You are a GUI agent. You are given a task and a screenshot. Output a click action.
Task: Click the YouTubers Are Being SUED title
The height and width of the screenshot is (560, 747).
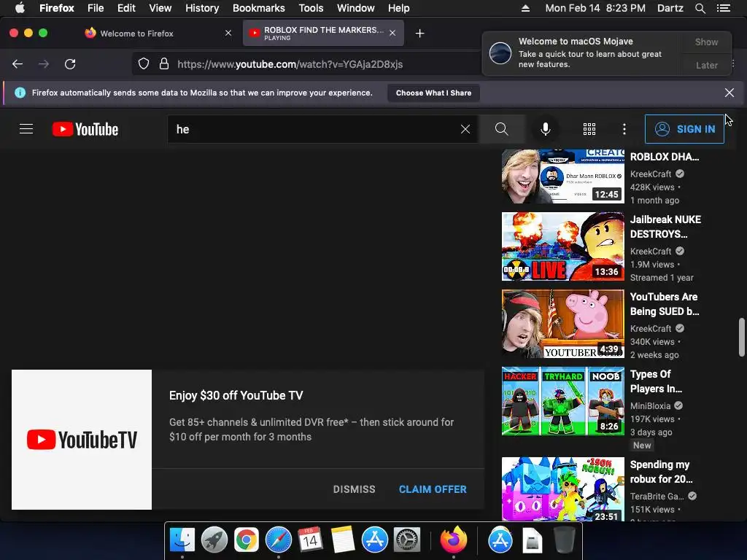tap(665, 304)
